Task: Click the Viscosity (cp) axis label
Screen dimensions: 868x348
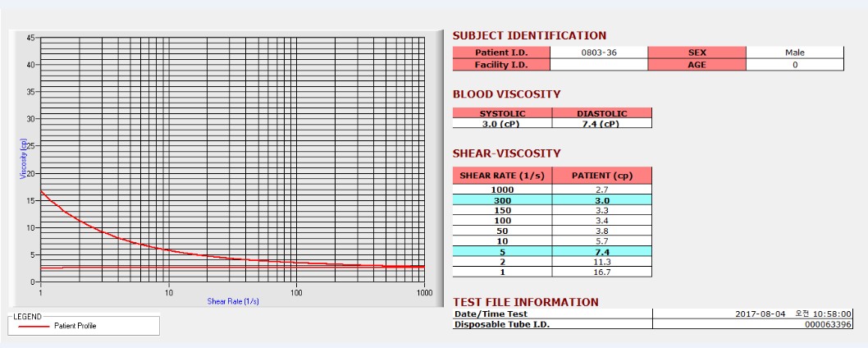Action: [23, 158]
